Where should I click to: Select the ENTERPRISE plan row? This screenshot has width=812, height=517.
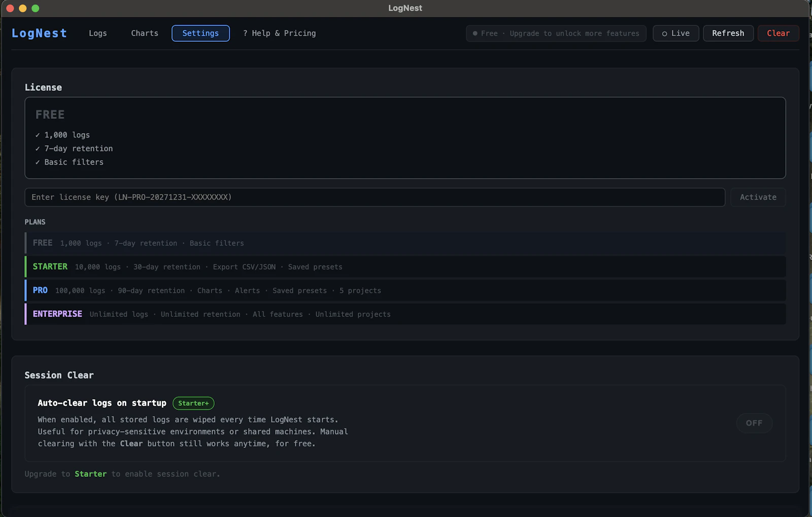tap(405, 314)
